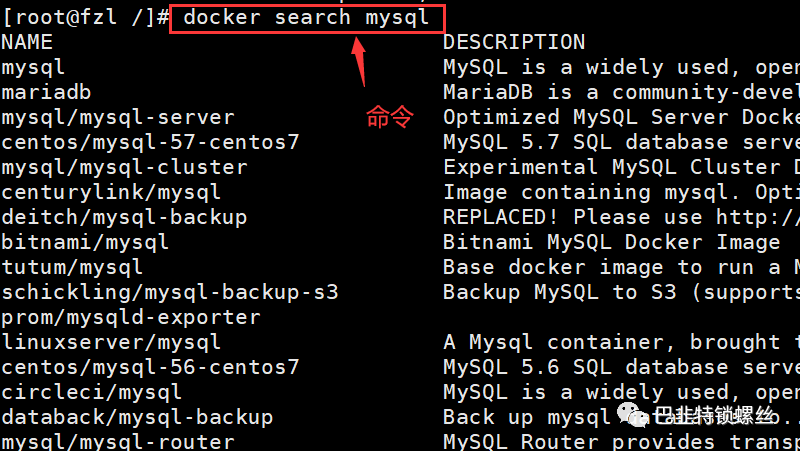Screen dimensions: 800x451
Task: Click the DESCRIPTION column header
Action: 514,42
